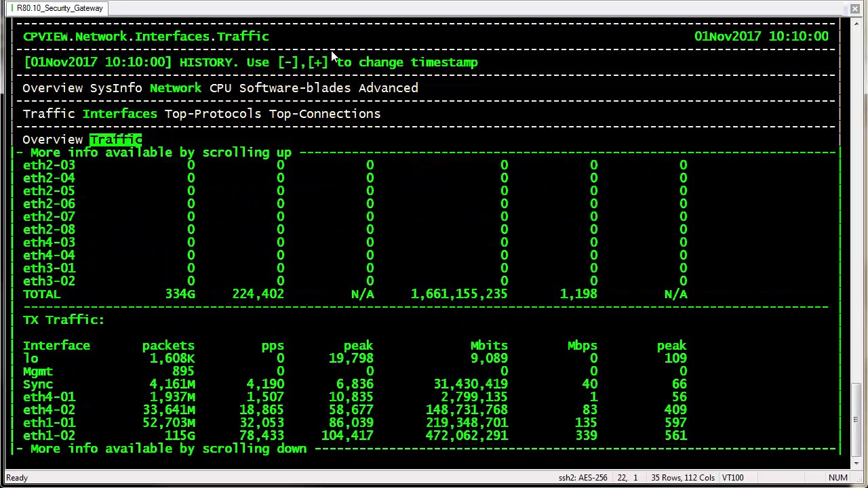Click the Sync interface row label

tap(37, 384)
